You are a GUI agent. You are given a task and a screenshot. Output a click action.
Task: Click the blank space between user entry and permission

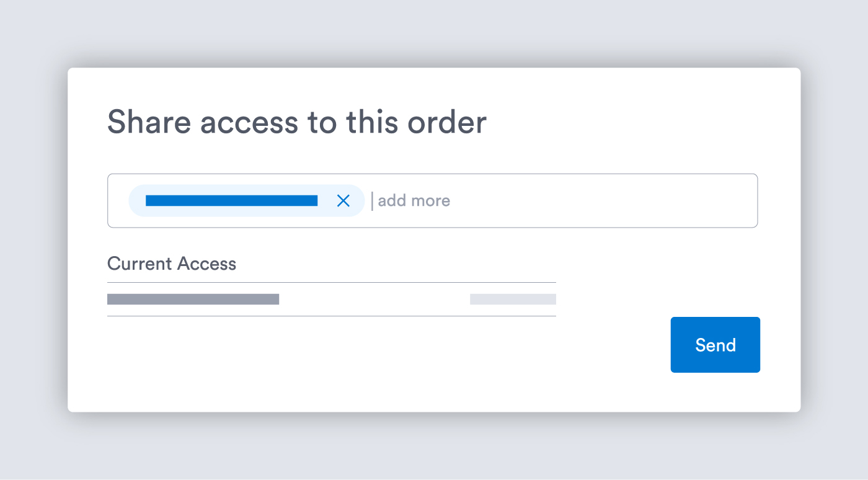[374, 300]
